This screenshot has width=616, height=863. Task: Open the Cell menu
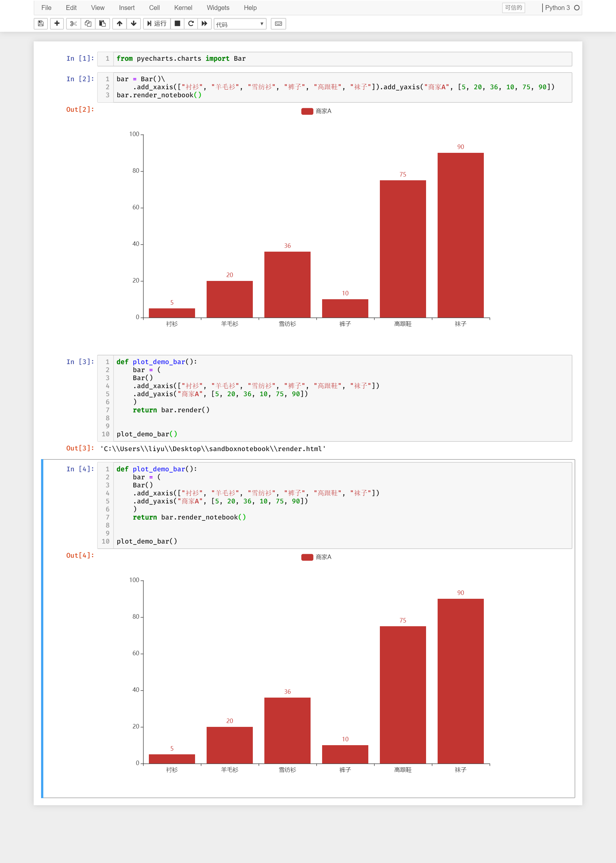pyautogui.click(x=154, y=8)
